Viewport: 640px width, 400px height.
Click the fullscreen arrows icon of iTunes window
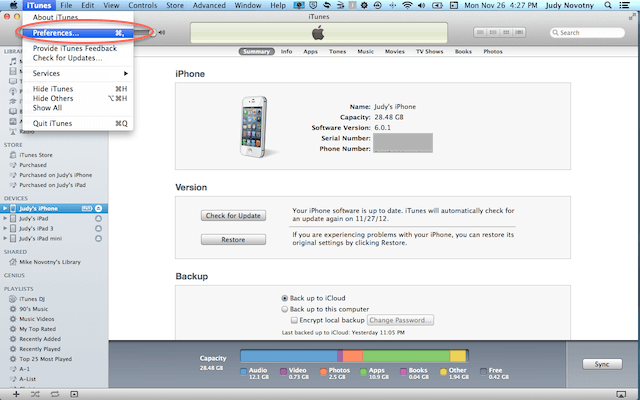(x=632, y=17)
